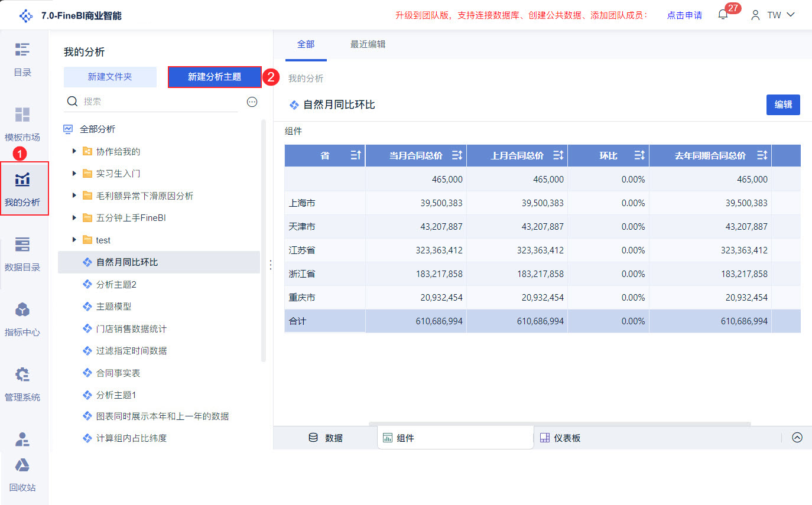Switch to the 全部 tab
Screen dimensions: 812x505
(306, 44)
